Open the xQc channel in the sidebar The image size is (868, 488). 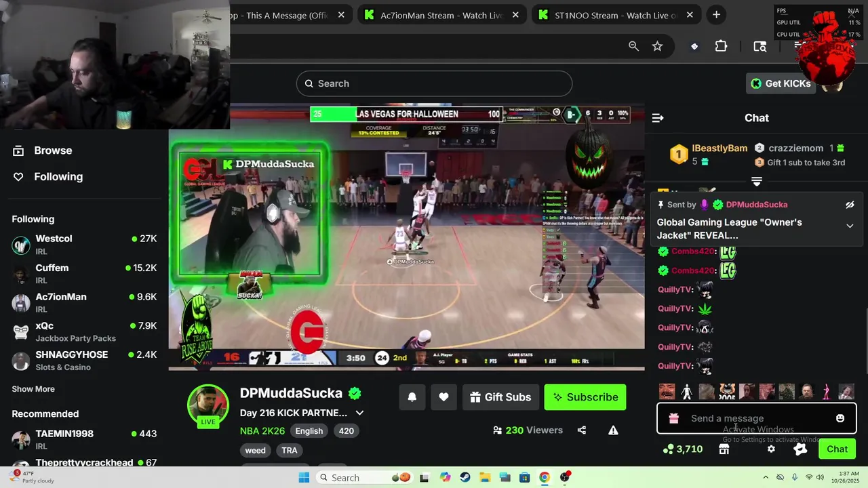(x=84, y=332)
